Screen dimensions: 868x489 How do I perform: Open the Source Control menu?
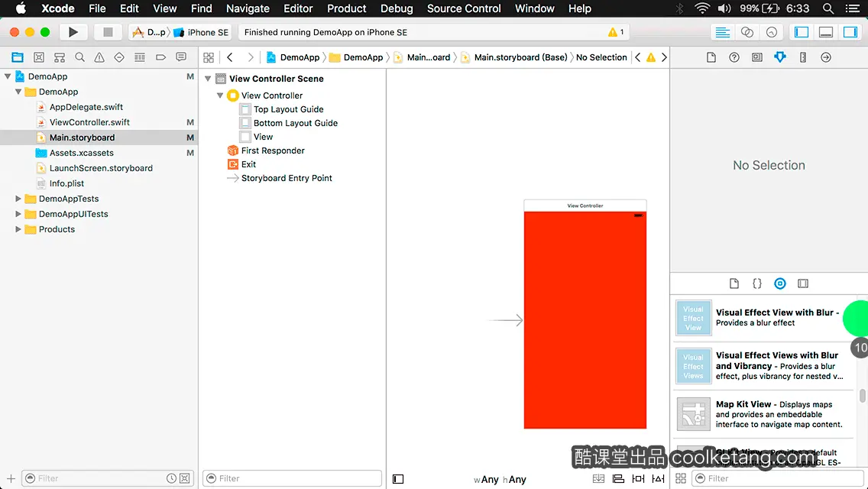point(464,8)
